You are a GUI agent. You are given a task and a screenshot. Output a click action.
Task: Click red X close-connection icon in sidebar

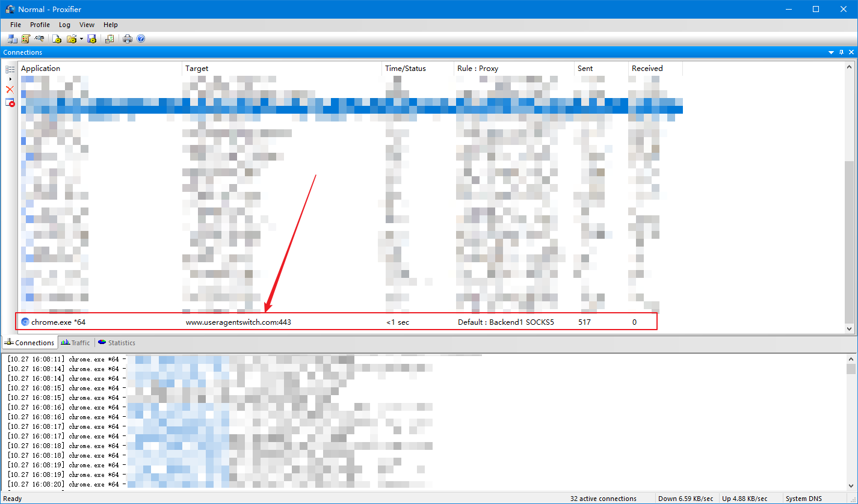[x=10, y=90]
